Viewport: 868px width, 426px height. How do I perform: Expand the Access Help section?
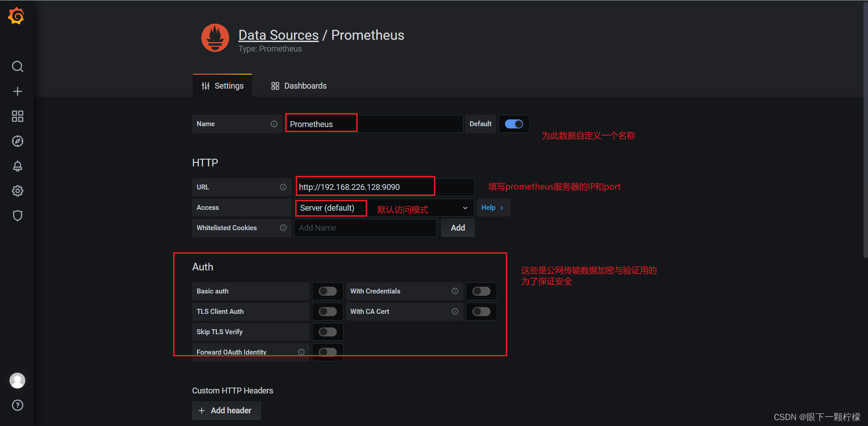coord(493,208)
